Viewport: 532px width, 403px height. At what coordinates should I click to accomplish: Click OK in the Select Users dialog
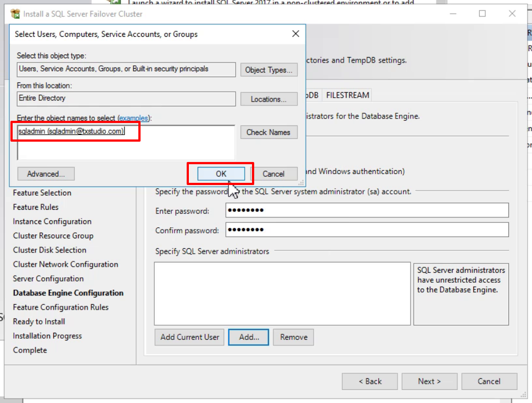pos(221,173)
